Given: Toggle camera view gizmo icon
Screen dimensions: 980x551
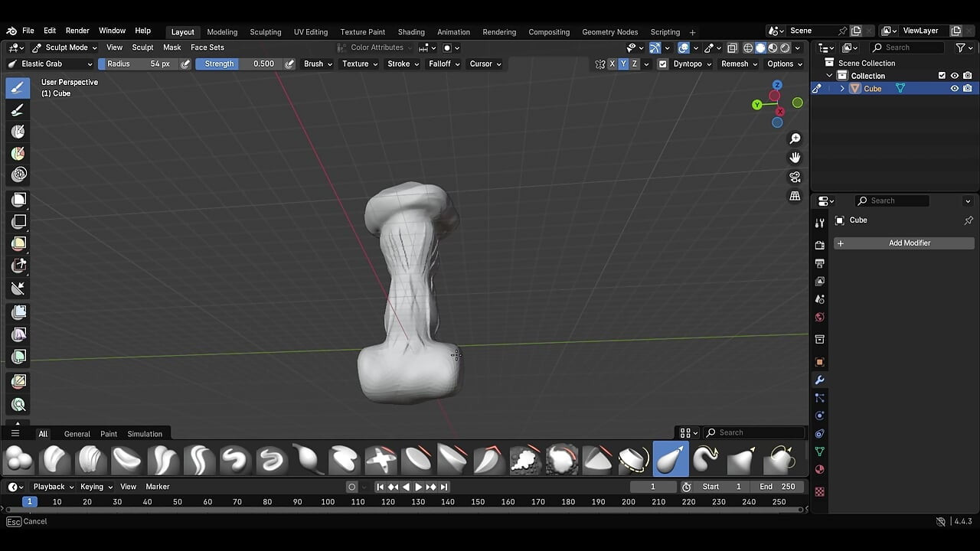Looking at the screenshot, I should (x=795, y=177).
